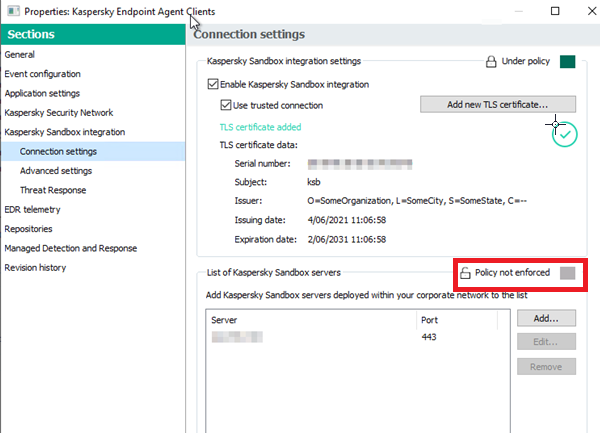Click the green TLS certificate checkmark icon
Image resolution: width=600 pixels, height=433 pixels.
[565, 134]
